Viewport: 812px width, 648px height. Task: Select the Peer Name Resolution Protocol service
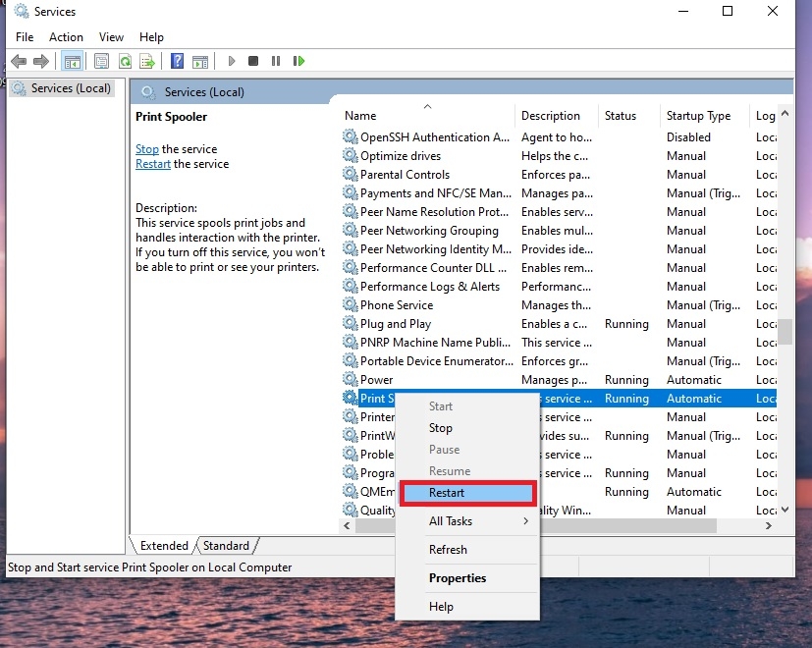point(434,212)
